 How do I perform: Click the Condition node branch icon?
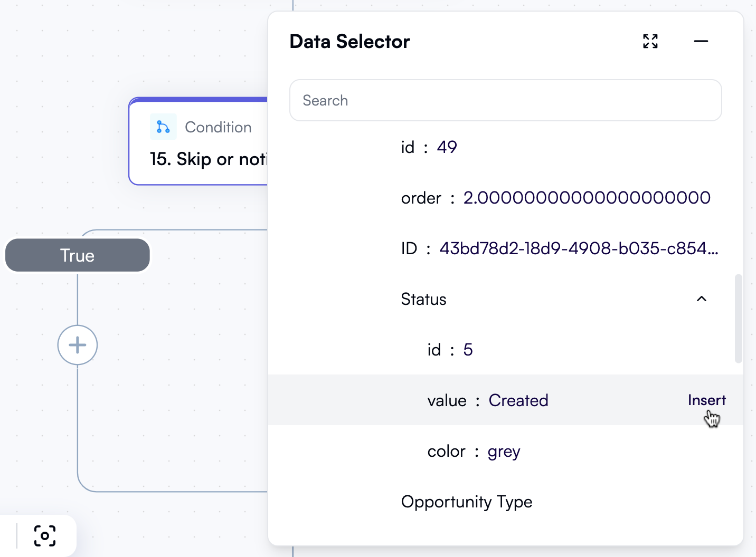[163, 127]
